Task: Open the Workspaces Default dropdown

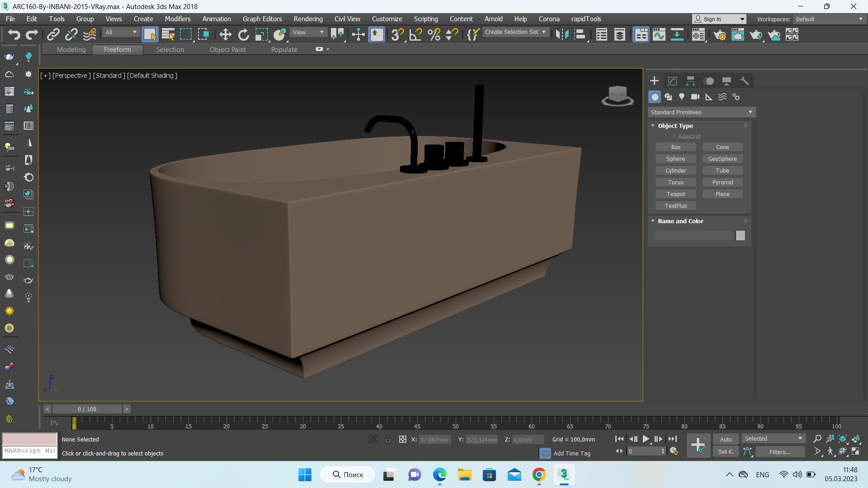Action: point(829,19)
